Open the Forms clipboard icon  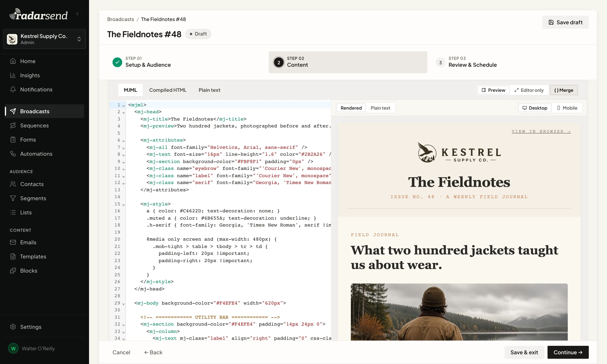pos(13,140)
